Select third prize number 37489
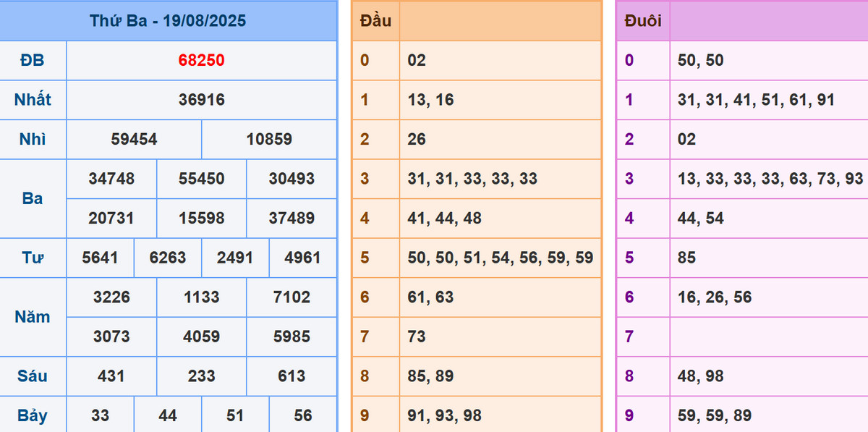868x432 pixels. tap(292, 218)
